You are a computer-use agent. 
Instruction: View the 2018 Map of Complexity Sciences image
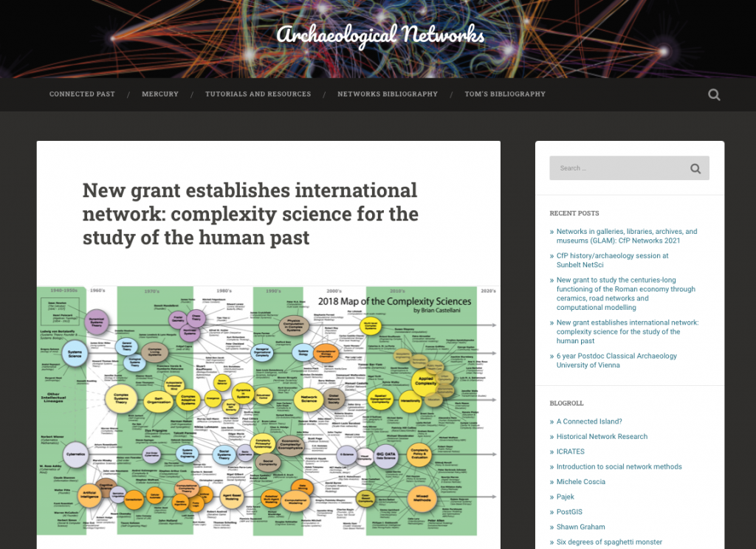pyautogui.click(x=269, y=411)
